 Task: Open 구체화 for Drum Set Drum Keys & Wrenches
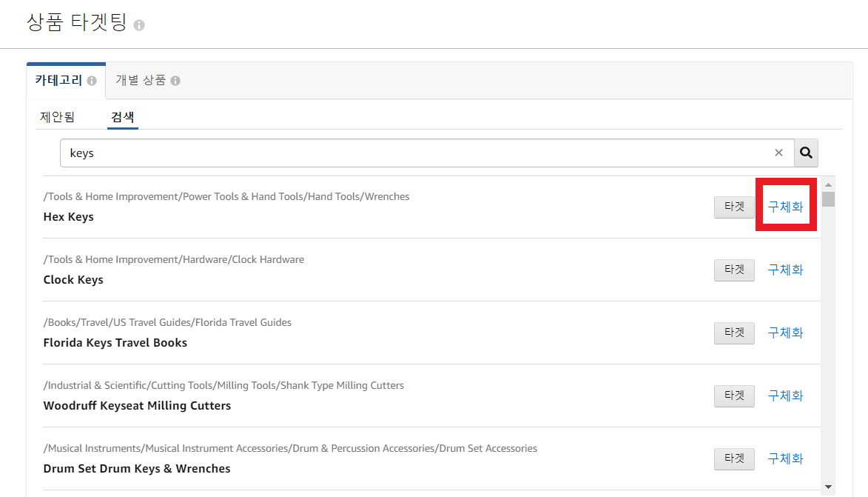coord(786,458)
